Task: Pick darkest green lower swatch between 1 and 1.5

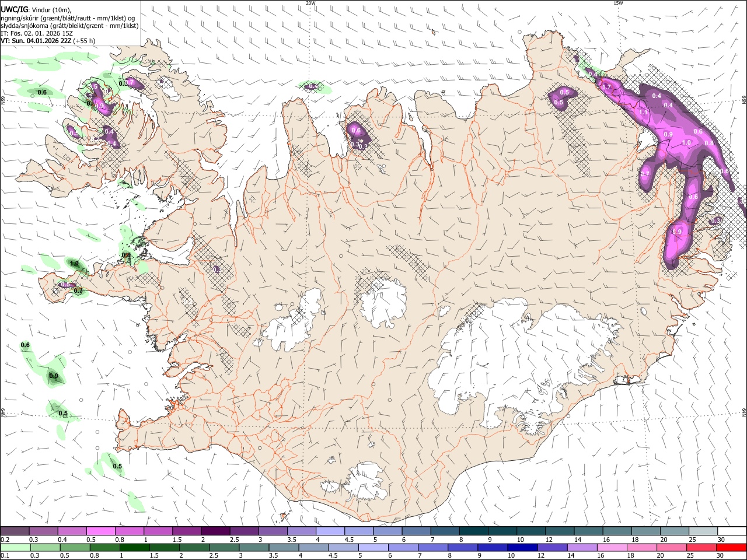Action: [134, 547]
